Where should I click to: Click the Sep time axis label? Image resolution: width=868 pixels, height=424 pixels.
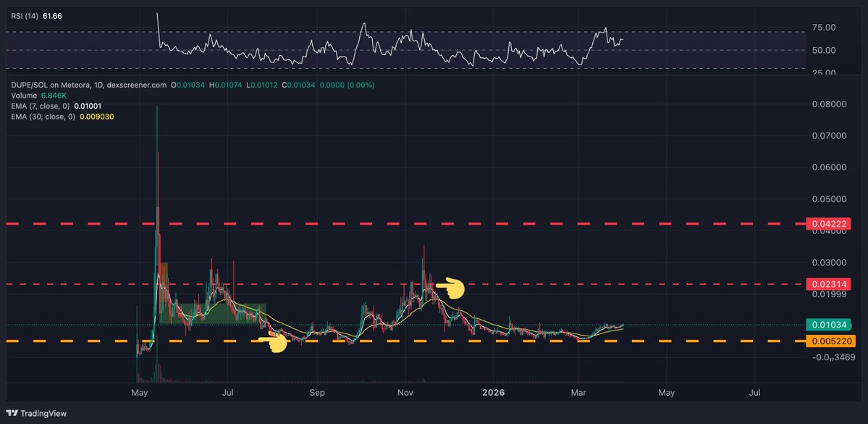coord(316,393)
